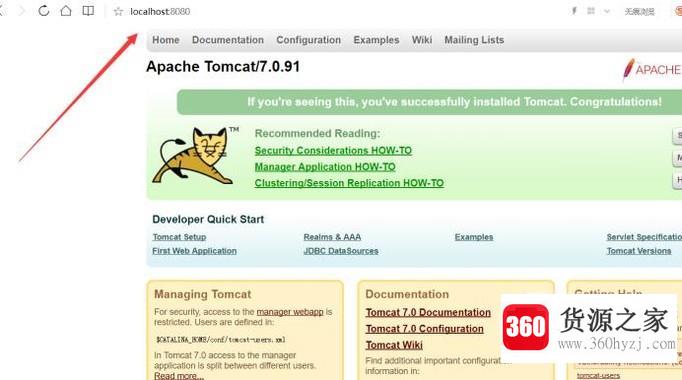Open the Tomcat Setup link

(179, 237)
